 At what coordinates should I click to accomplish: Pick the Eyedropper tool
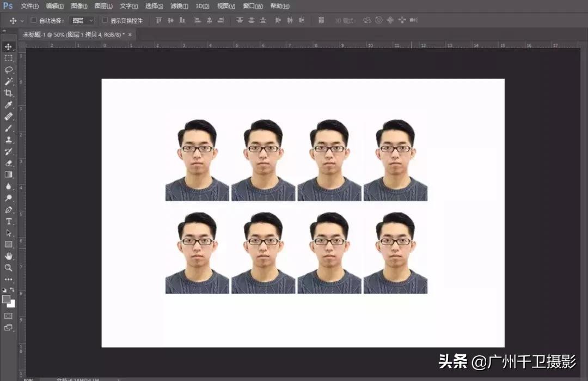8,105
